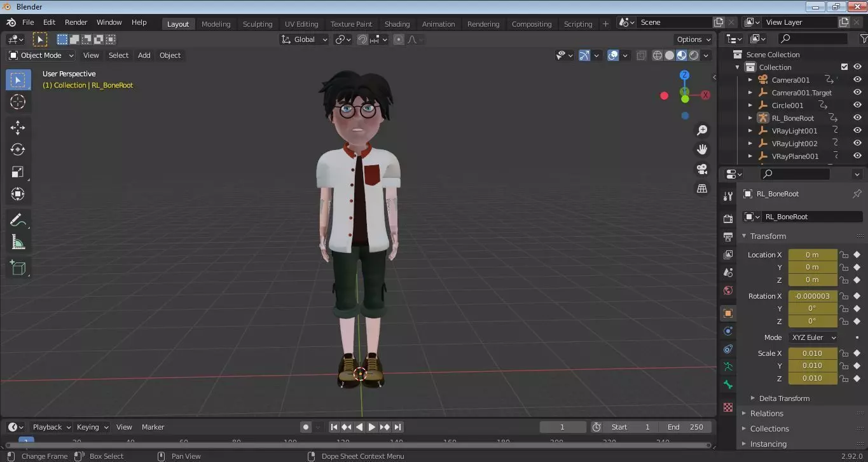Image resolution: width=868 pixels, height=462 pixels.
Task: Choose the Rotate tool
Action: [18, 149]
